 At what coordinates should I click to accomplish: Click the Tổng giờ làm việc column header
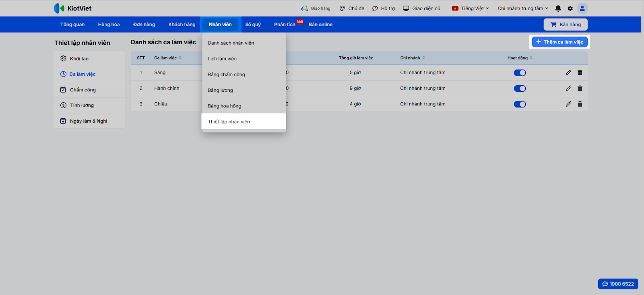tap(356, 58)
